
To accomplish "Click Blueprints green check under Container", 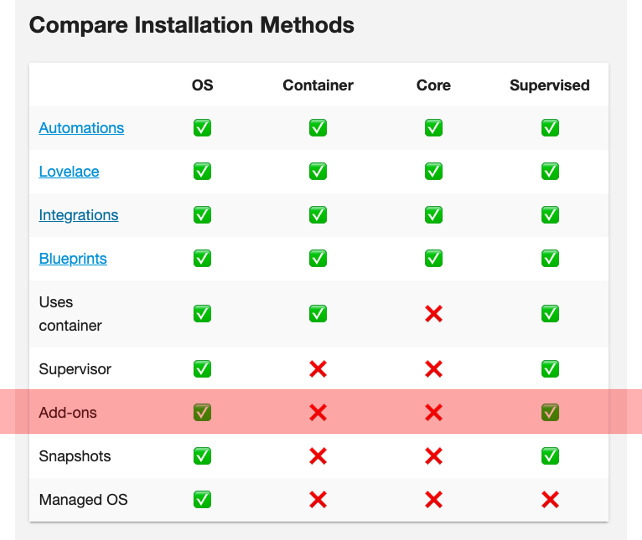I will (x=318, y=258).
